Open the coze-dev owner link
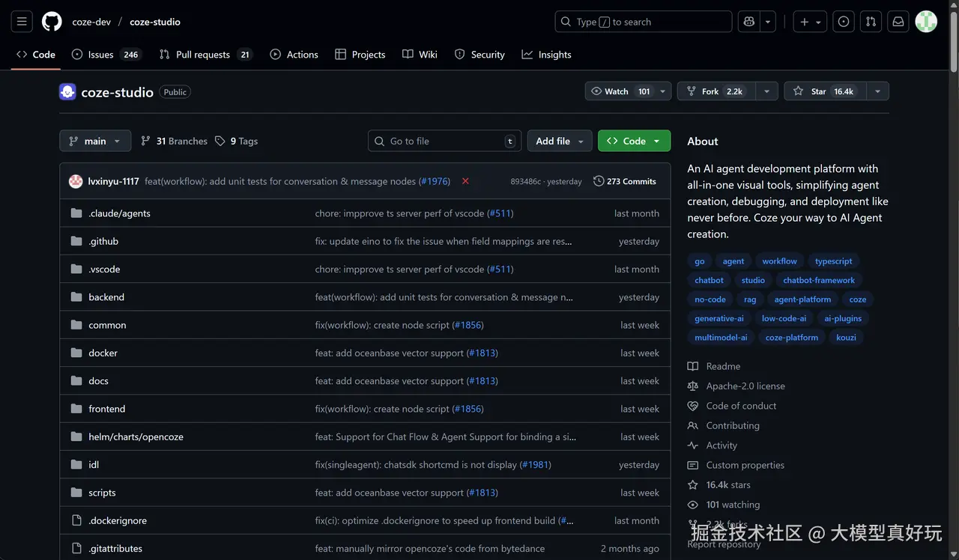 click(91, 22)
